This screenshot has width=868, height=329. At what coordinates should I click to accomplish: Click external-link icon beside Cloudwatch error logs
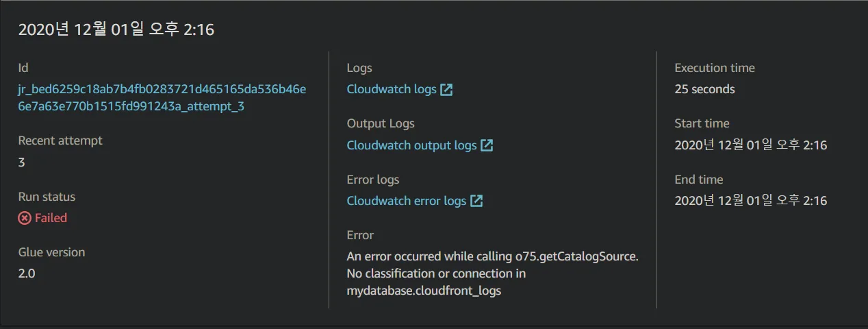(x=476, y=201)
